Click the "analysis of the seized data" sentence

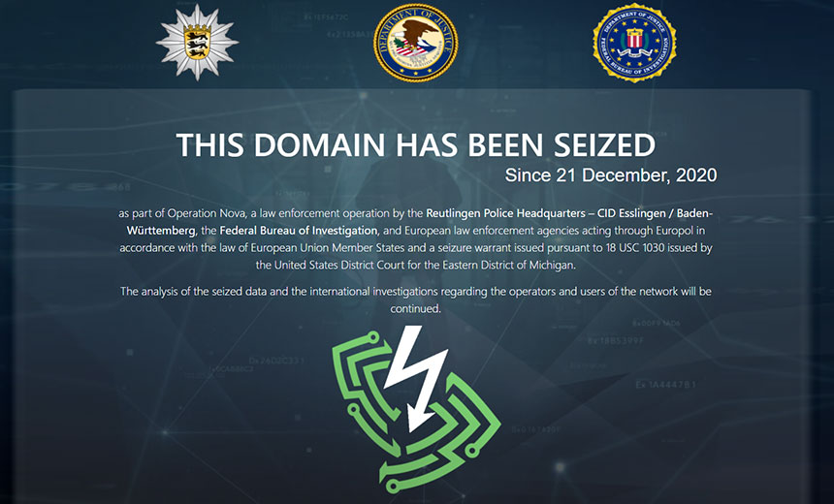tap(206, 292)
